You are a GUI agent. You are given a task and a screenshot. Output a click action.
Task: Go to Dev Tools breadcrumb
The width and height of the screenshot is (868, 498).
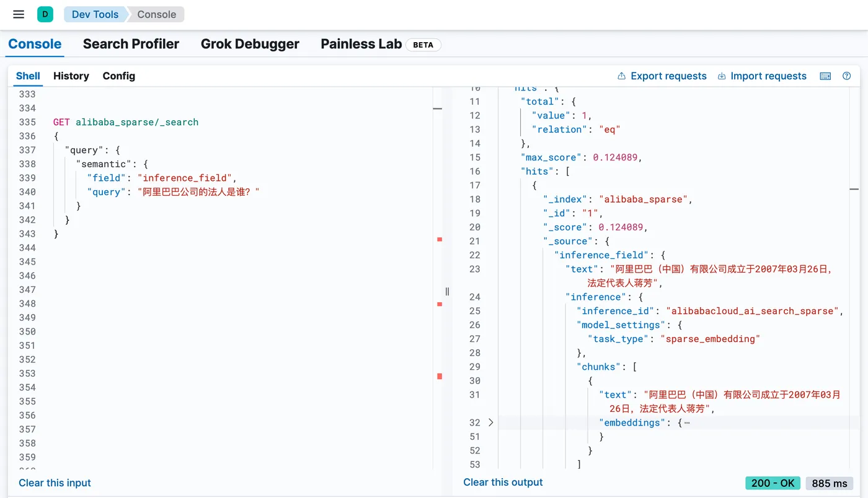pyautogui.click(x=95, y=14)
